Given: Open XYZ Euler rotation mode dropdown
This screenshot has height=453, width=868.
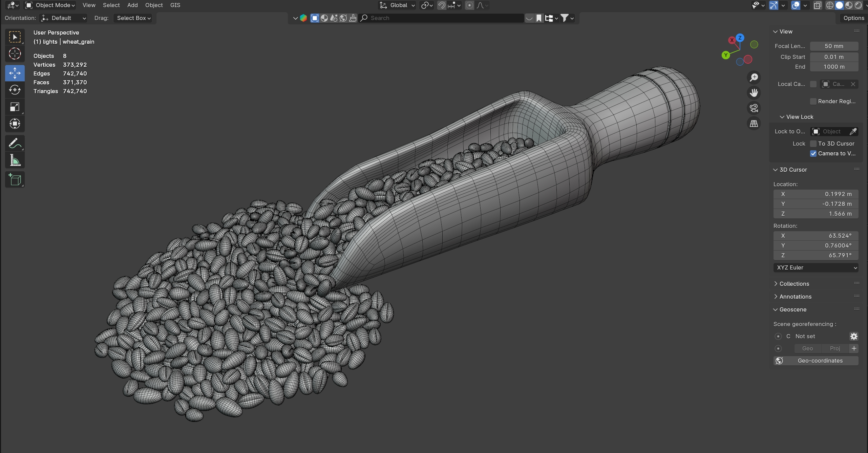Looking at the screenshot, I should 816,267.
